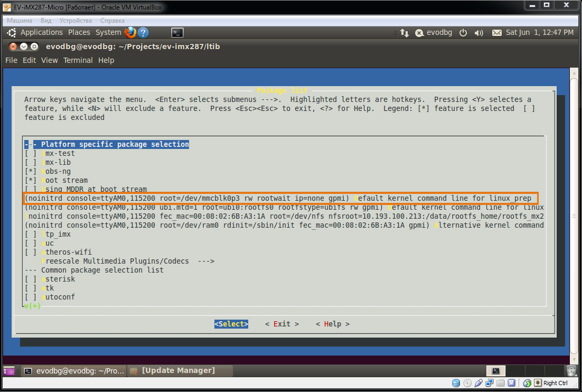This screenshot has height=392, width=582.
Task: Toggle the imx-test package checkbox
Action: (31, 153)
